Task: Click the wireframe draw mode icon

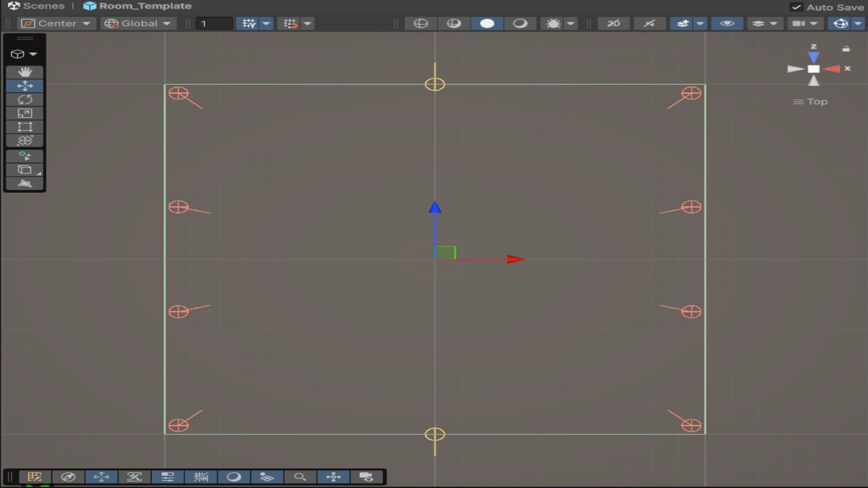Action: pos(421,23)
